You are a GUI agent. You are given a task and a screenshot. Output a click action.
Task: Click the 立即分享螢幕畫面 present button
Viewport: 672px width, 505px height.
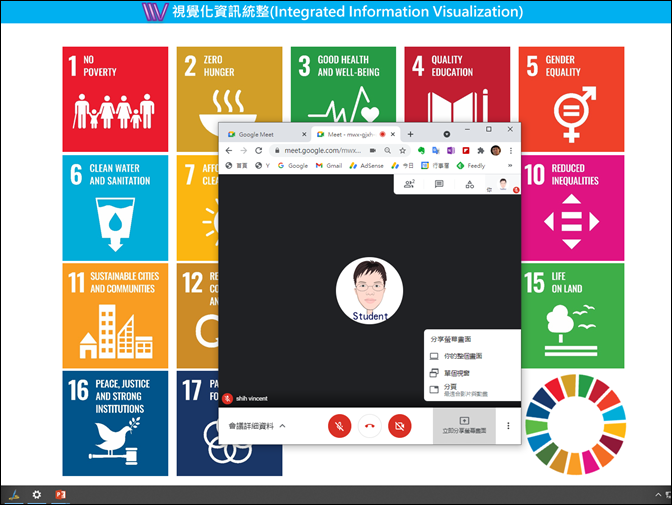pyautogui.click(x=464, y=426)
